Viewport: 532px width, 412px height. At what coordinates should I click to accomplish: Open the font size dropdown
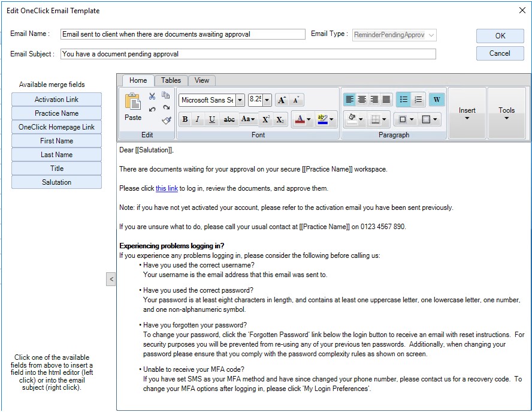[267, 100]
